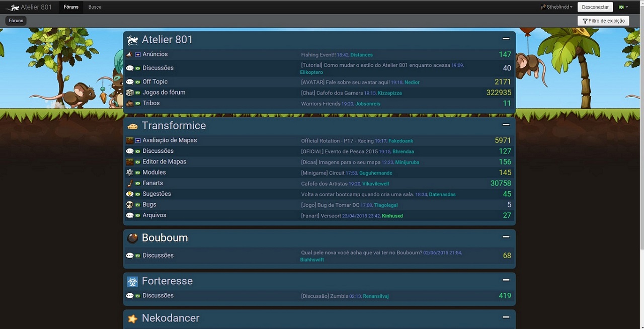The height and width of the screenshot is (329, 644).
Task: Open the Modules forum
Action: pos(154,173)
